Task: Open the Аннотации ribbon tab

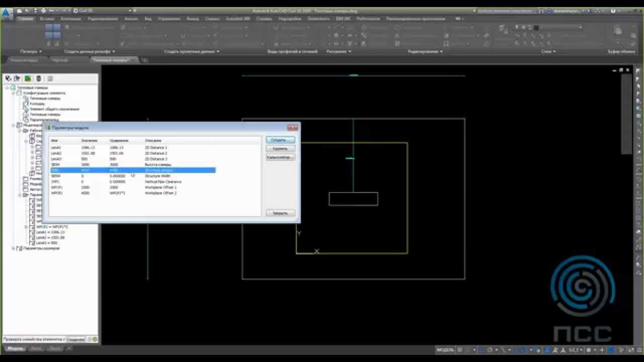Action: 71,19
